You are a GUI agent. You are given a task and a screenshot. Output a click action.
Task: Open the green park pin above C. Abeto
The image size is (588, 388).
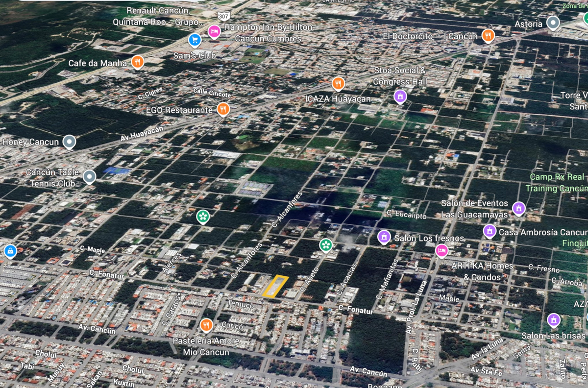click(x=326, y=244)
